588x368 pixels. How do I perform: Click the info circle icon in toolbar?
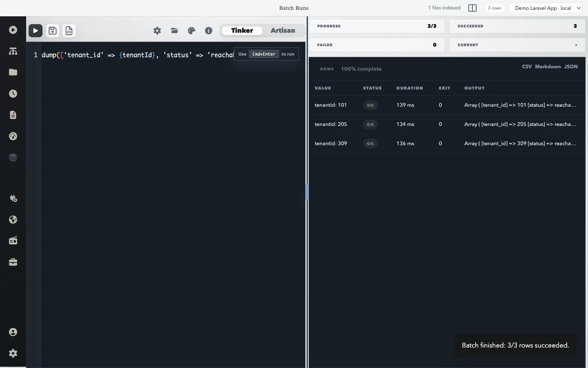point(209,31)
